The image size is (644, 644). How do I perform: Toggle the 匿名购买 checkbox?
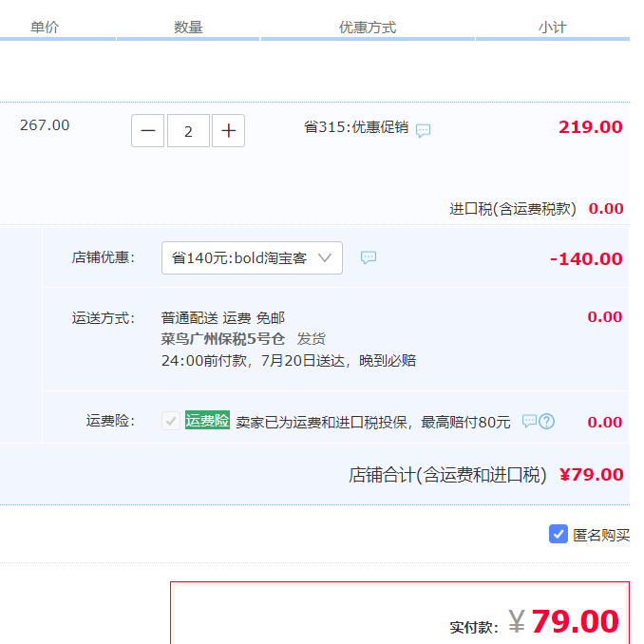[x=559, y=534]
